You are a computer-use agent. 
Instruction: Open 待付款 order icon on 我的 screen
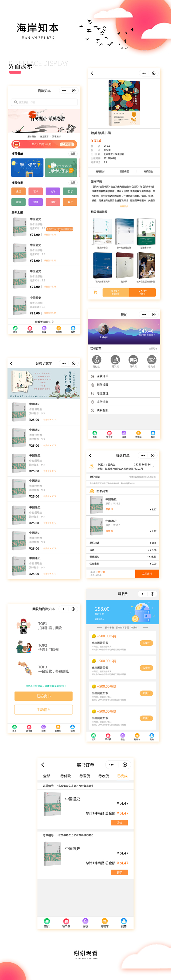[x=96, y=359]
